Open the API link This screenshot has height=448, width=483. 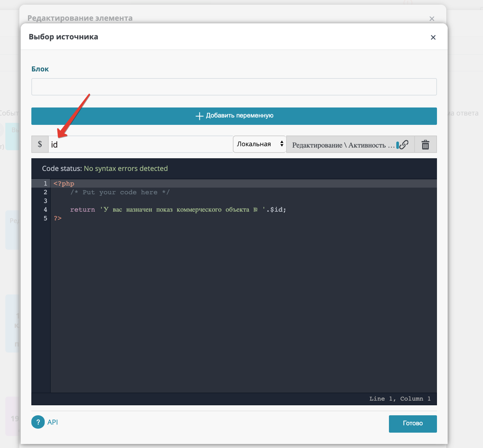click(x=53, y=422)
